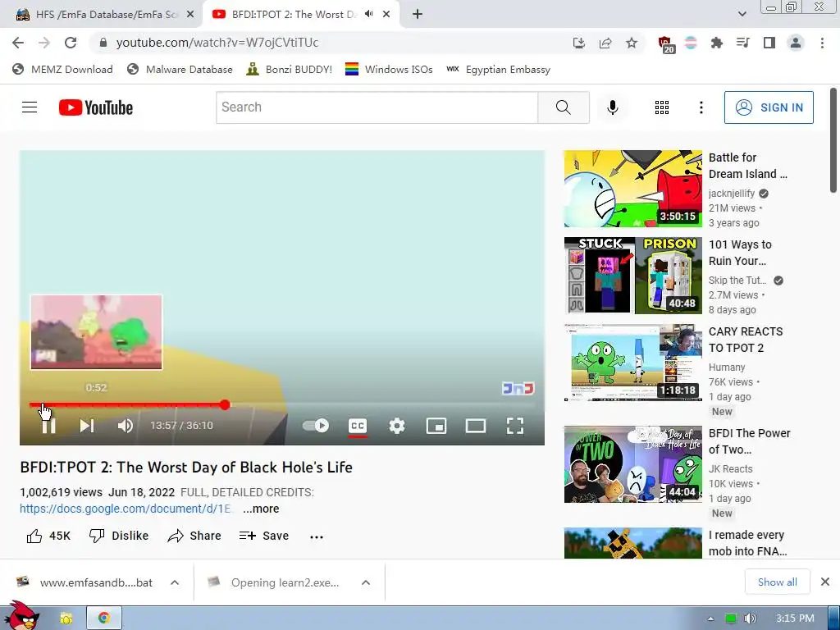Open BFDI The Power of Two reaction thumbnail
This screenshot has height=630, width=840.
click(x=632, y=464)
